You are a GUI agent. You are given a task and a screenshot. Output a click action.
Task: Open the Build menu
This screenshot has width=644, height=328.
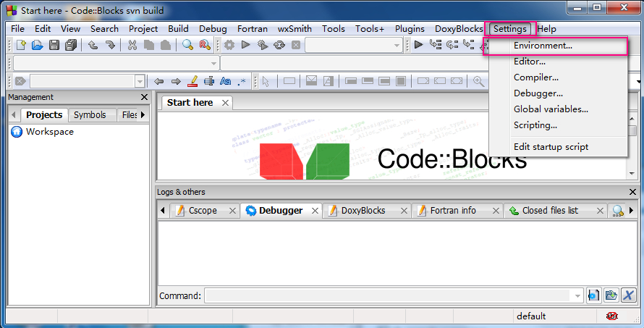pyautogui.click(x=178, y=29)
